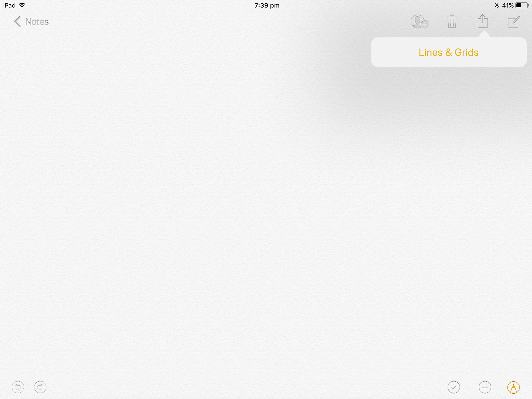Screen dimensions: 532x399
Task: Go back via the Notes label
Action: tap(37, 22)
